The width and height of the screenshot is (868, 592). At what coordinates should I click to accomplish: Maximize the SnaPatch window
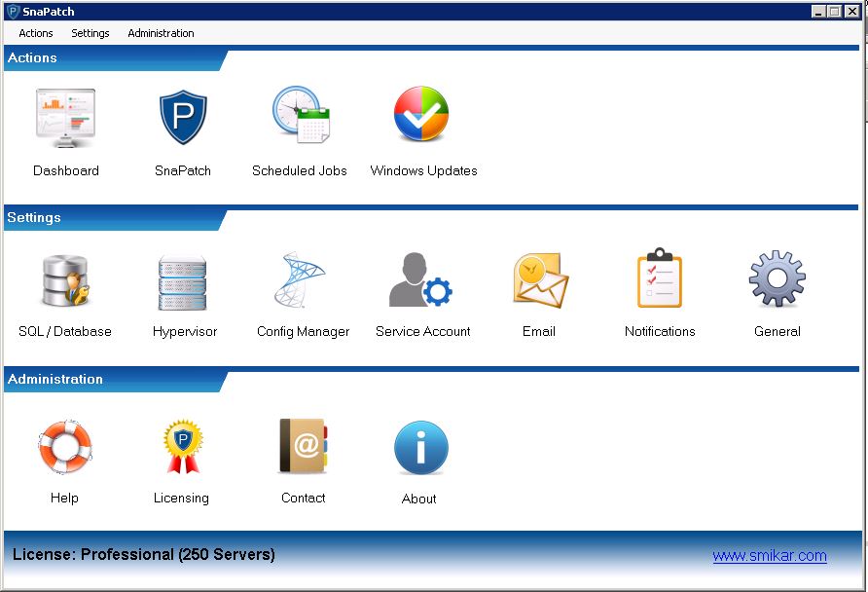[x=835, y=11]
